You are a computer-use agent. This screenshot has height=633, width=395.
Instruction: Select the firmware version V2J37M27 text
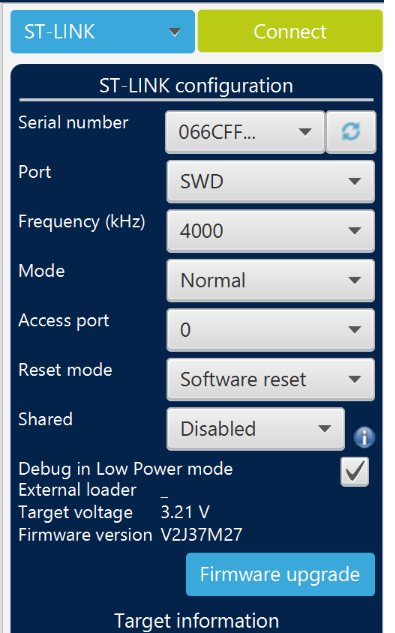point(202,535)
